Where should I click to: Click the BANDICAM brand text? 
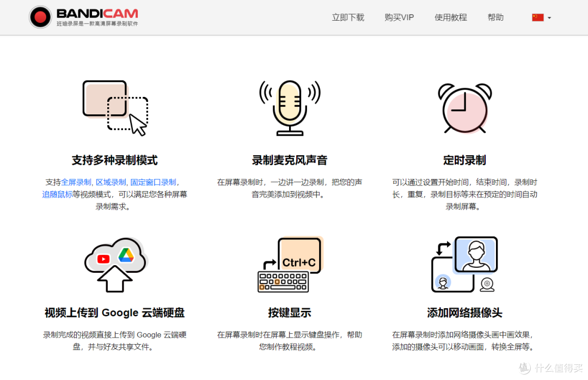[97, 14]
